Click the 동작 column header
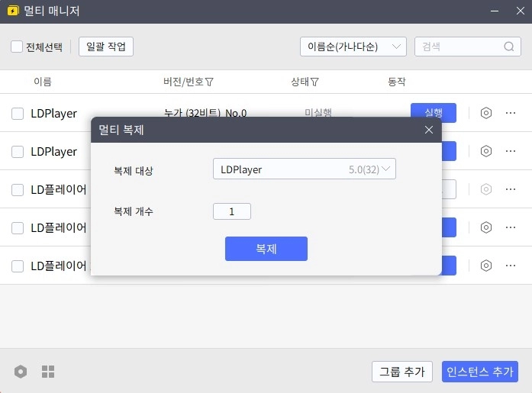This screenshot has height=393, width=532. pyautogui.click(x=397, y=82)
